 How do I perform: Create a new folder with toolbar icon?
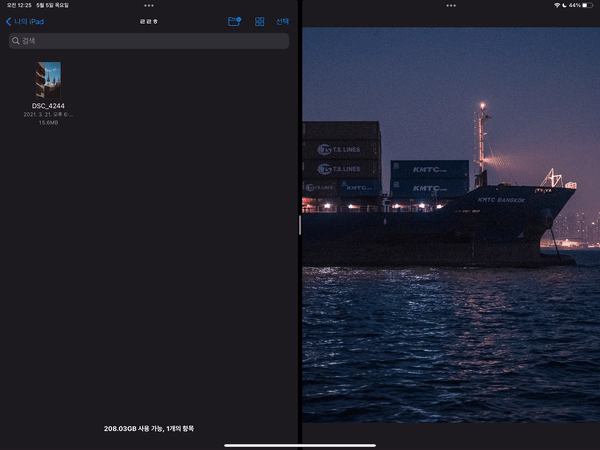tap(234, 21)
